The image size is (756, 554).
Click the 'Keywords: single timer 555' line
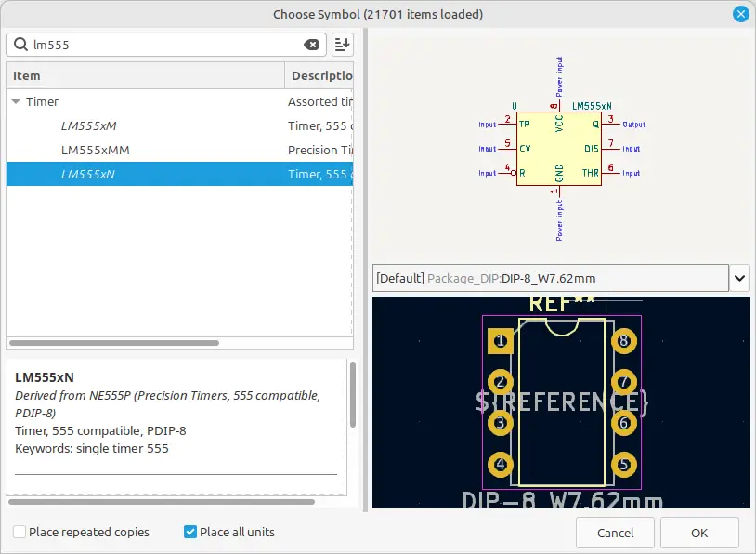click(92, 448)
